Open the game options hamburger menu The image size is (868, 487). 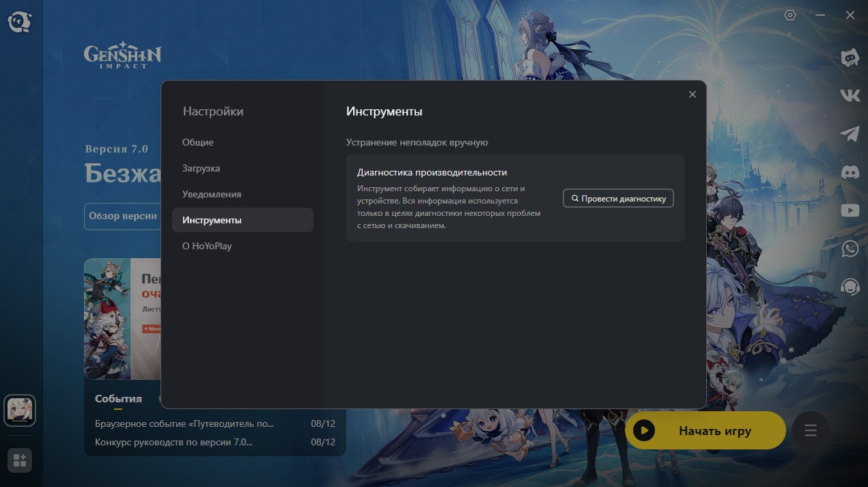[x=811, y=430]
